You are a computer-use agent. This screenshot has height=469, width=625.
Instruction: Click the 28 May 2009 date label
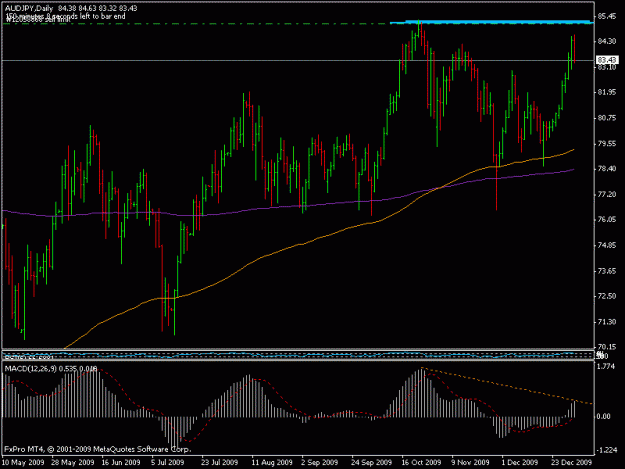pyautogui.click(x=73, y=463)
